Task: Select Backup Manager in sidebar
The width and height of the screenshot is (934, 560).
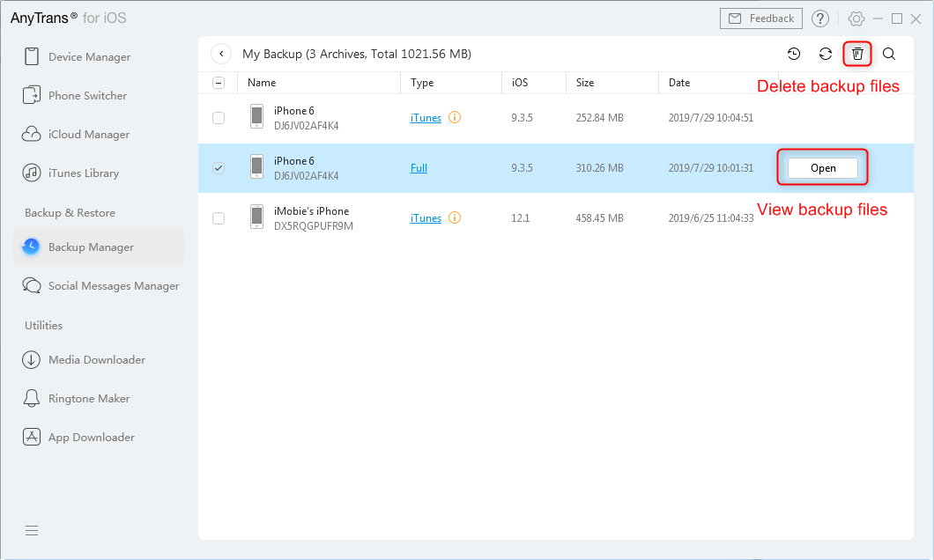Action: tap(99, 247)
